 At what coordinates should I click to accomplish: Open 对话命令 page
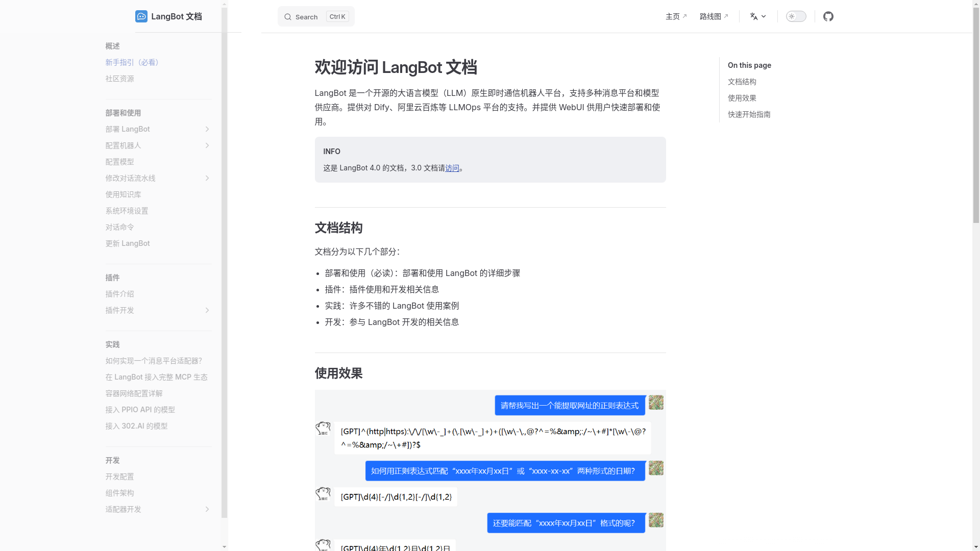coord(119,227)
